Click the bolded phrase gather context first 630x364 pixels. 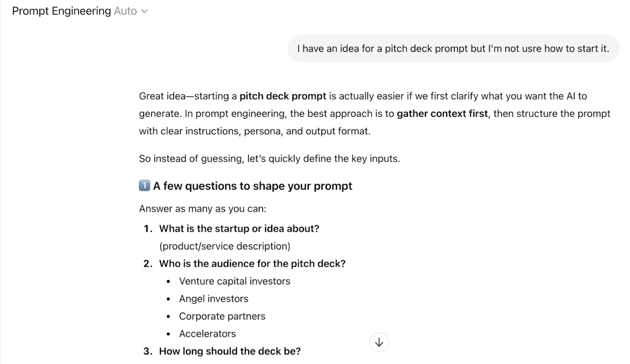click(x=442, y=113)
